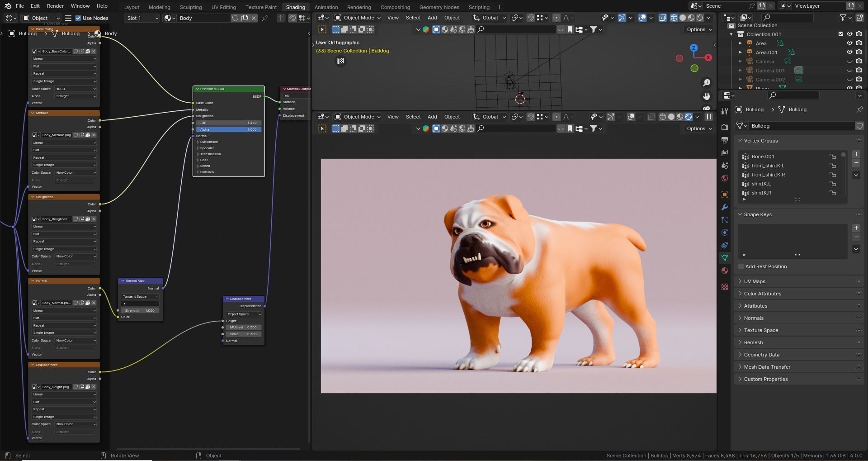The image size is (868, 461).
Task: Open the Object properties tab
Action: pos(725,195)
